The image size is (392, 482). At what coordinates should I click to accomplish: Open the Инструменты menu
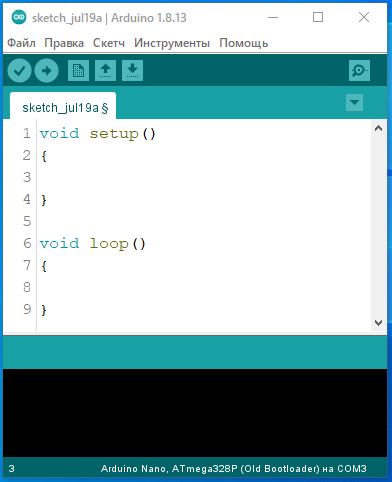pos(172,43)
